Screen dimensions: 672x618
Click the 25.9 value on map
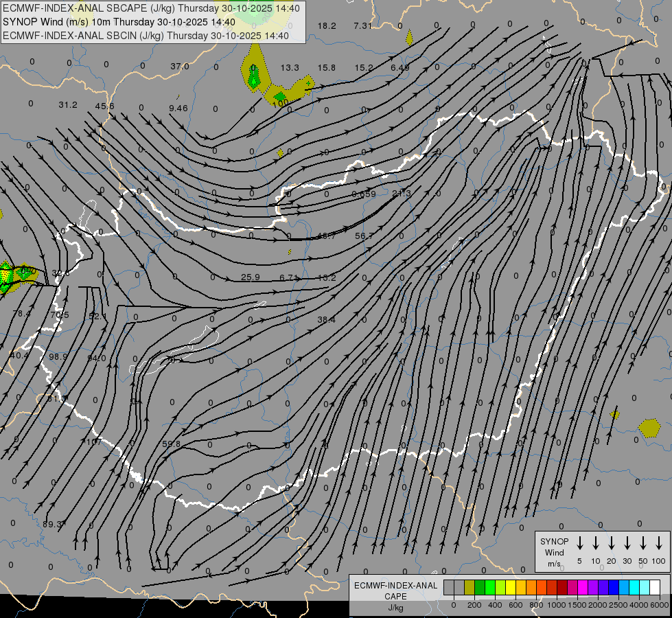251,277
